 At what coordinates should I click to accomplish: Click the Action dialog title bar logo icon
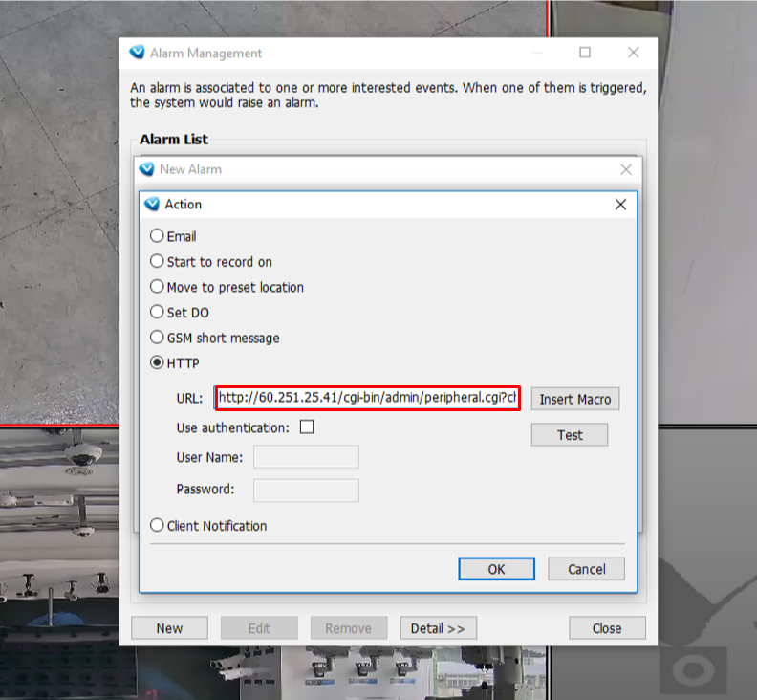[x=151, y=204]
